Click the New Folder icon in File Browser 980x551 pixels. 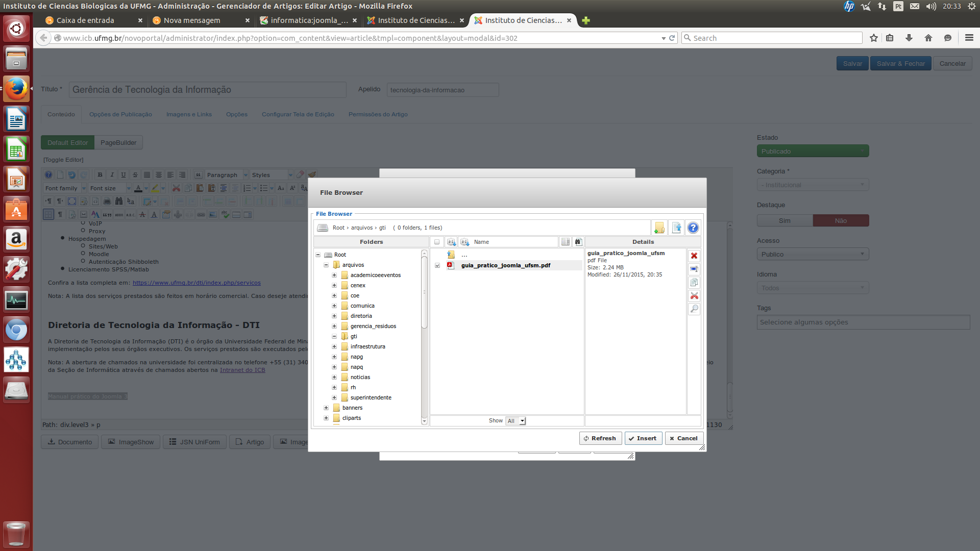coord(659,228)
